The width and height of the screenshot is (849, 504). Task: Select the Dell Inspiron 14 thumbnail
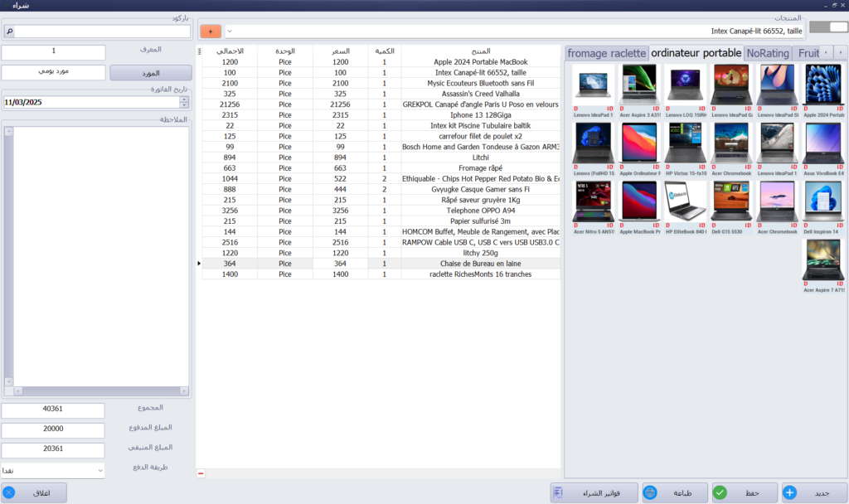[x=823, y=208]
